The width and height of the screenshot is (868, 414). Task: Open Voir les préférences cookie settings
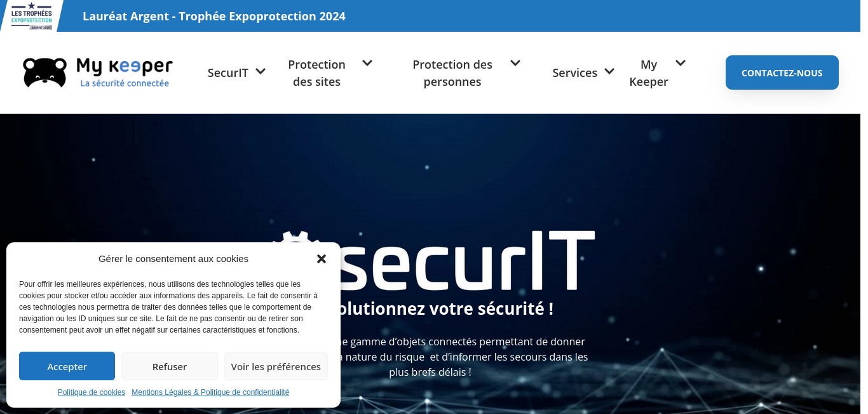click(x=276, y=366)
